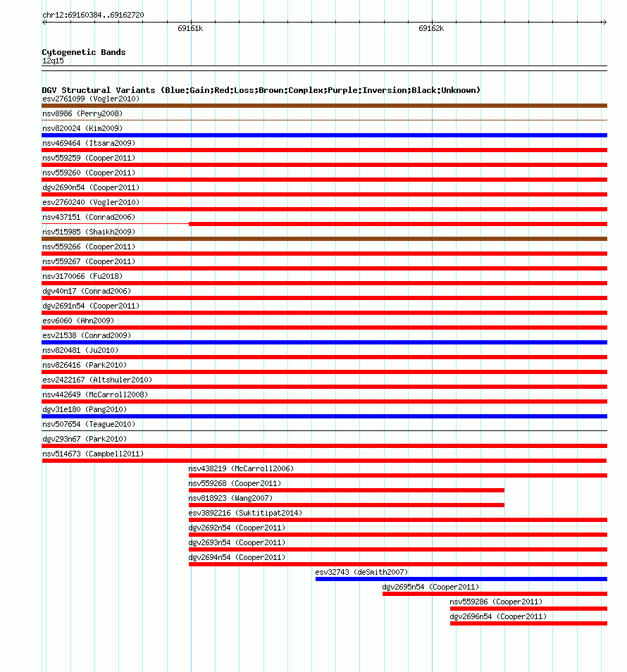The width and height of the screenshot is (627, 672).
Task: Click dgv2695n54 (Cooper2011) label
Action: [430, 587]
